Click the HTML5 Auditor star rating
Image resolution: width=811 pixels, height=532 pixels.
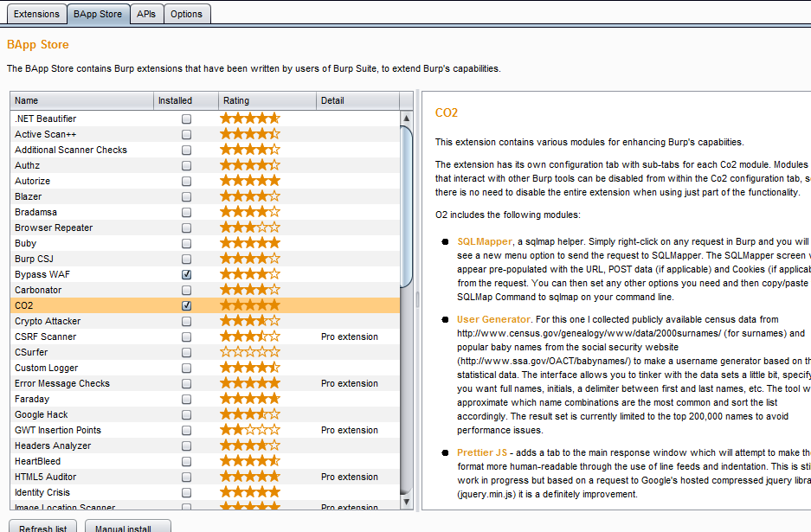point(250,477)
